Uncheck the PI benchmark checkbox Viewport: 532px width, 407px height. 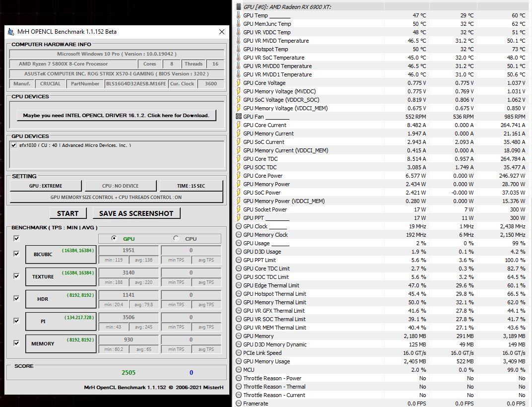[x=16, y=321]
